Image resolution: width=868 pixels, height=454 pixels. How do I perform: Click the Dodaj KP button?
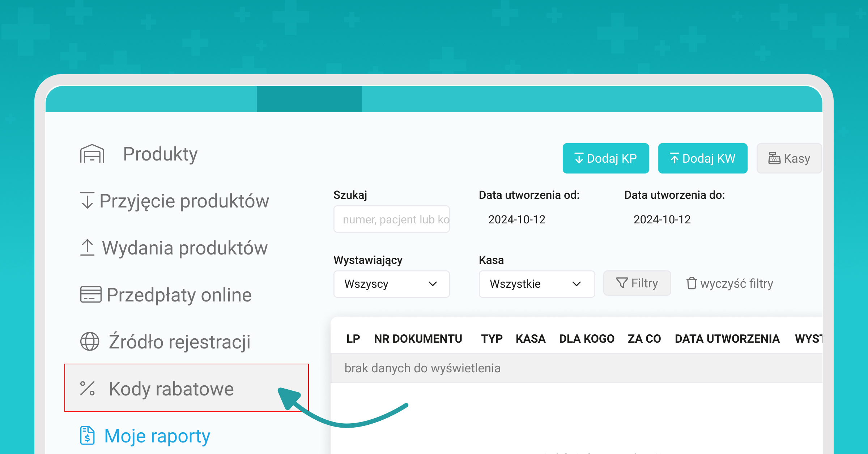tap(606, 158)
